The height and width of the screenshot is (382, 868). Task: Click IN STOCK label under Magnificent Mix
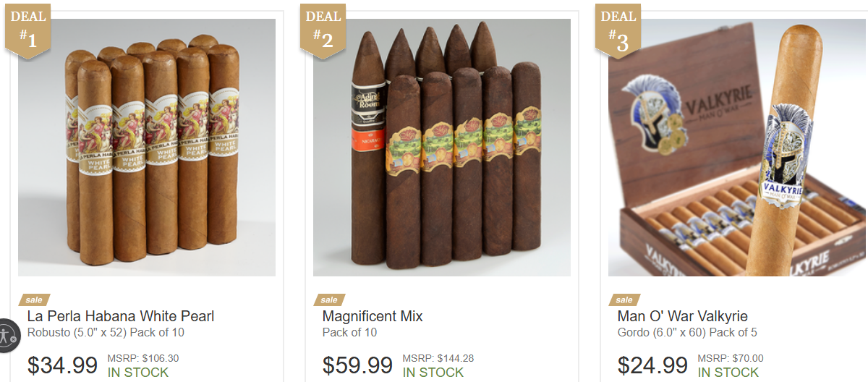[433, 373]
